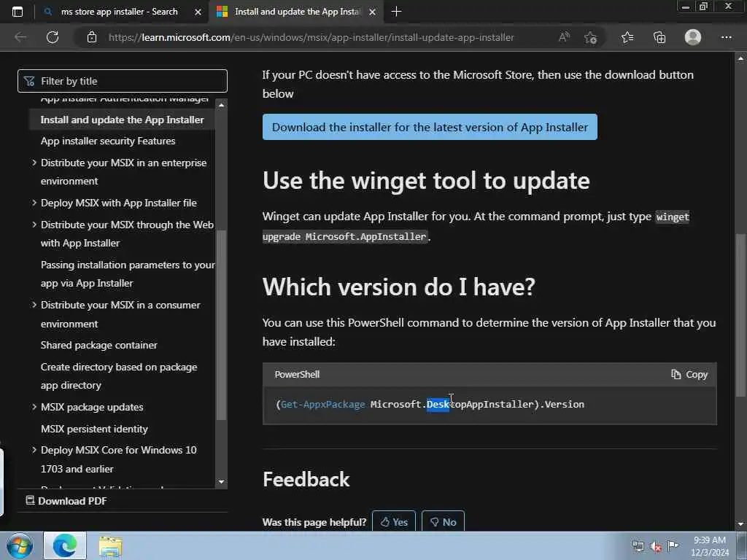This screenshot has width=747, height=560.
Task: Click the Microsoft Edge taskbar icon
Action: pyautogui.click(x=65, y=545)
